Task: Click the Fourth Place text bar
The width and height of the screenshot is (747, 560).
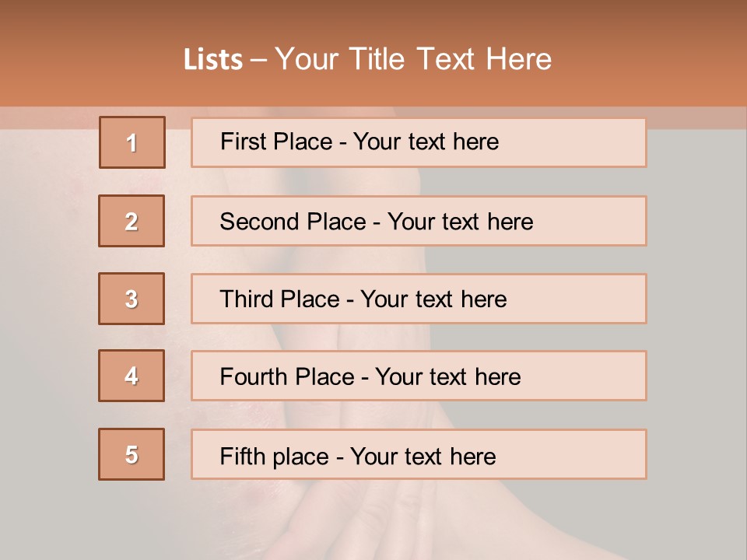Action: click(419, 376)
